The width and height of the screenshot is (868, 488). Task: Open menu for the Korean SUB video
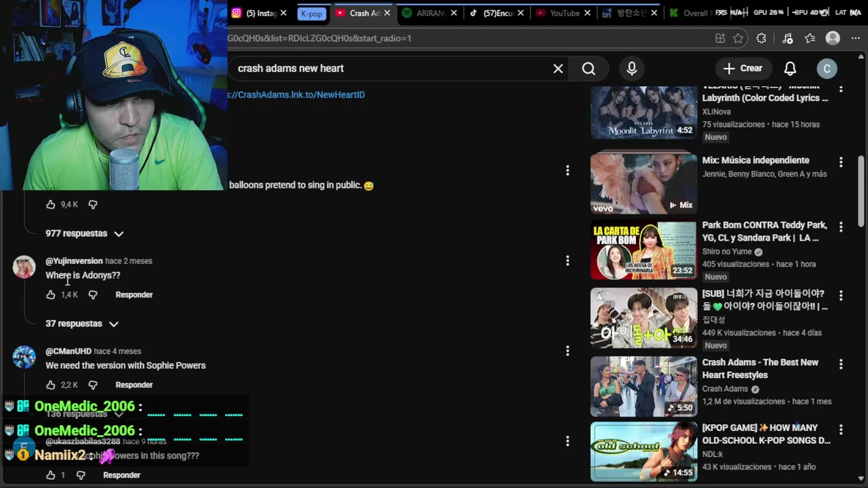[841, 296]
